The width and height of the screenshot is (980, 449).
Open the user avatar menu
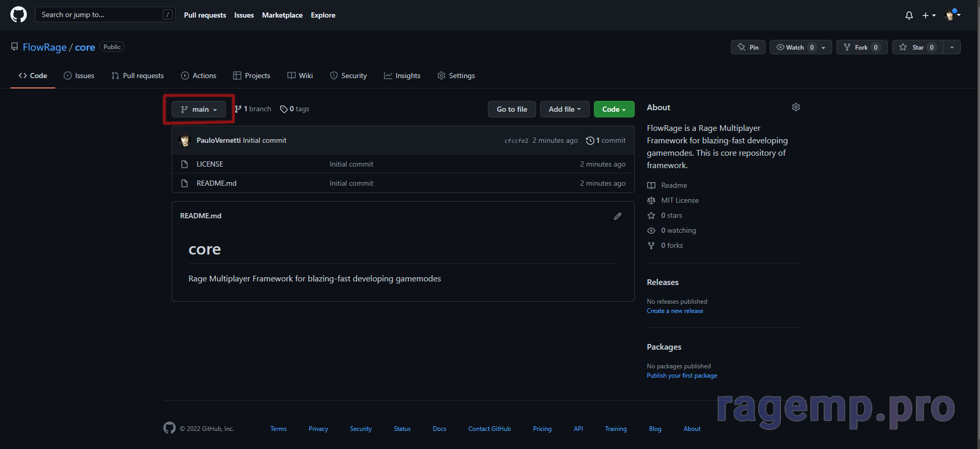tap(952, 15)
